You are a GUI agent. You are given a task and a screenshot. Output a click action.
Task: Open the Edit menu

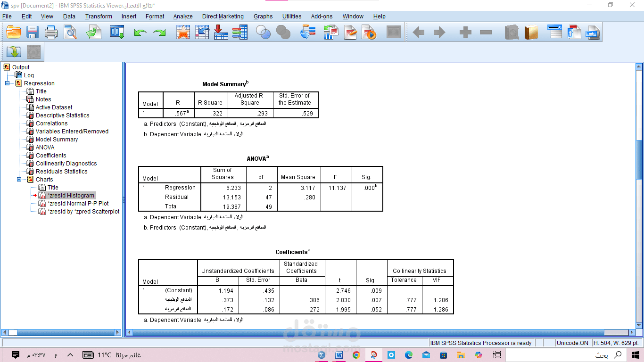[26, 16]
